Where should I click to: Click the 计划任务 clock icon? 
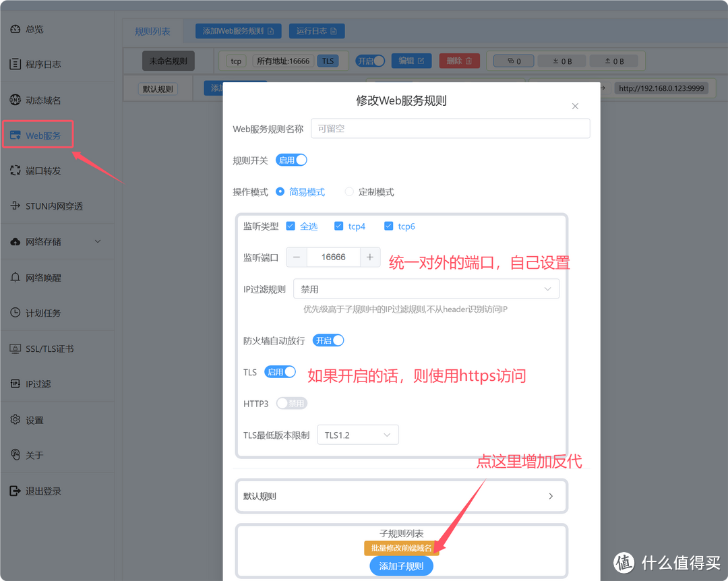[x=16, y=313]
